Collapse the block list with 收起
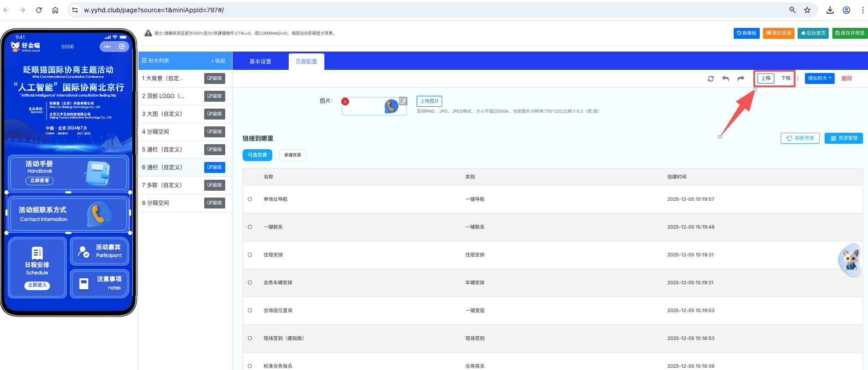 click(218, 61)
